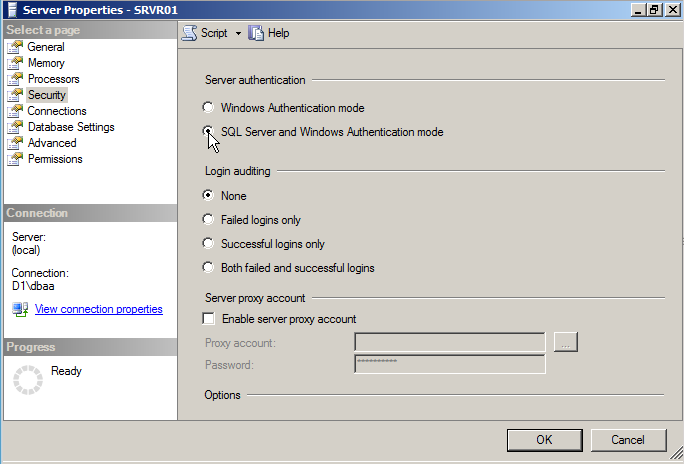Click the Help icon in toolbar
The image size is (684, 464).
pos(257,33)
